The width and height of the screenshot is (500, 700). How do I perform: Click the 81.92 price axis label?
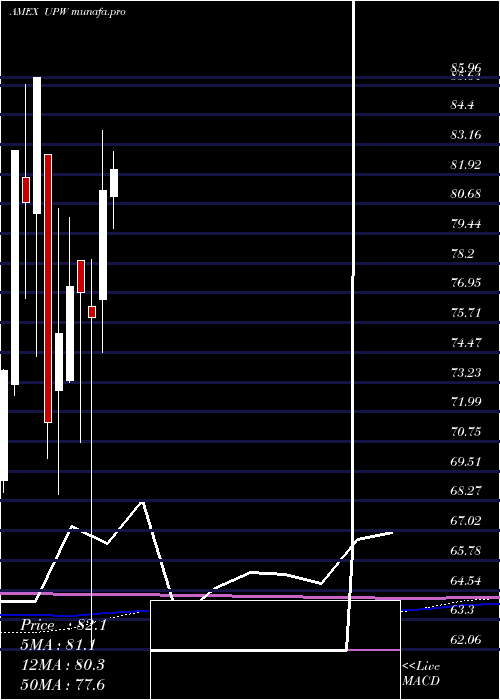tap(466, 164)
